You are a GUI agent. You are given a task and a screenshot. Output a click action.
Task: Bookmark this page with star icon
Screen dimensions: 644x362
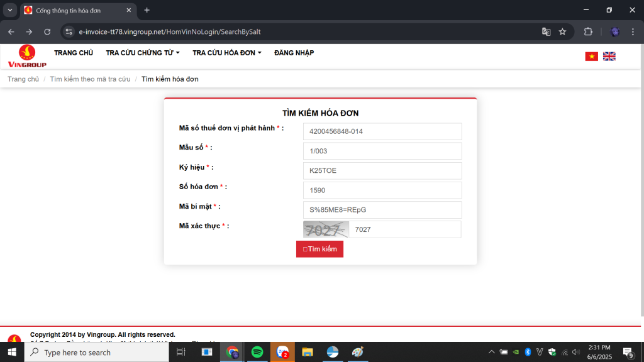click(x=563, y=31)
